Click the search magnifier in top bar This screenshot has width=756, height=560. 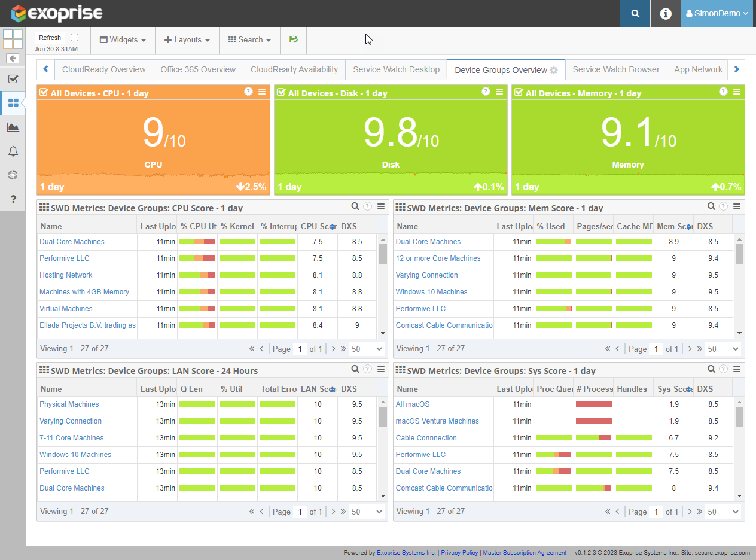635,14
